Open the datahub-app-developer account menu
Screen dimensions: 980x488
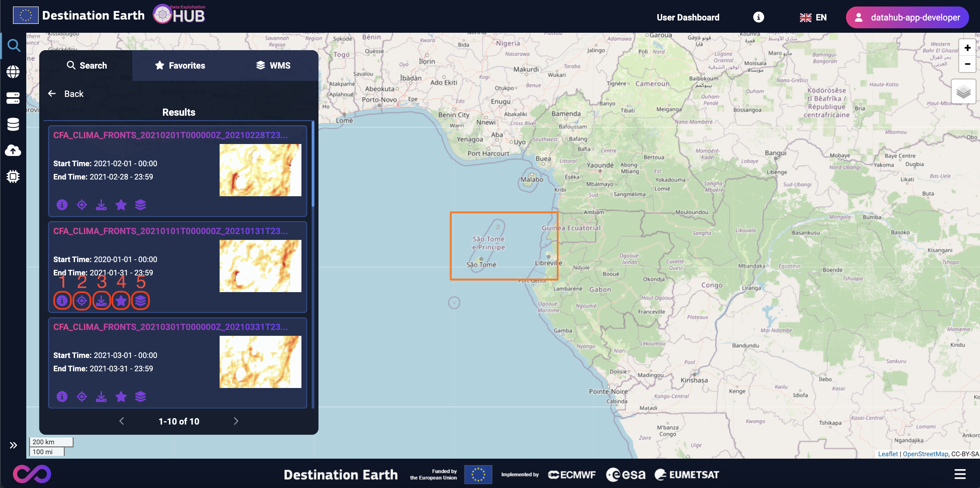click(x=907, y=17)
